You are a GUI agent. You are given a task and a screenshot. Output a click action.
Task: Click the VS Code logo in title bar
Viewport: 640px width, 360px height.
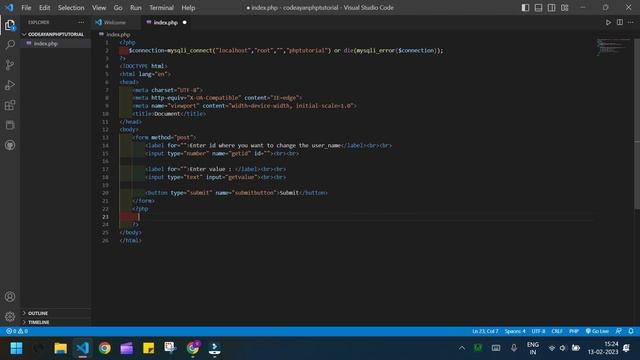pyautogui.click(x=9, y=8)
